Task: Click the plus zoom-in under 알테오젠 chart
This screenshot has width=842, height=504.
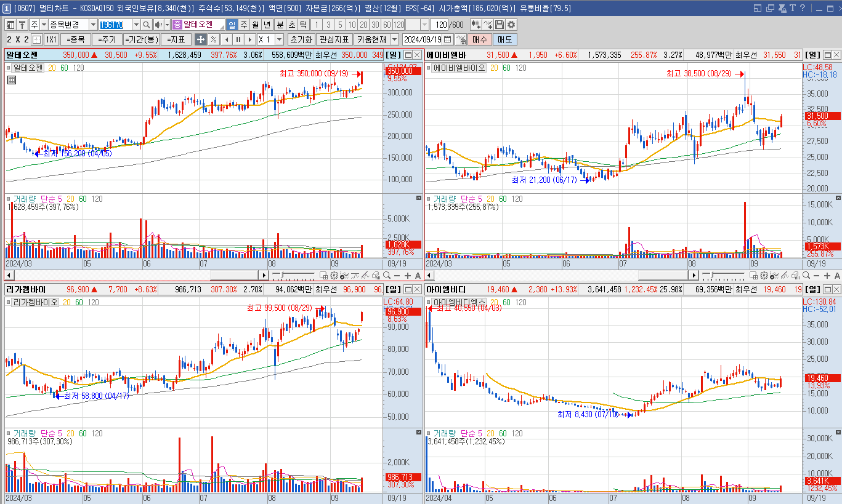Action: pos(407,275)
